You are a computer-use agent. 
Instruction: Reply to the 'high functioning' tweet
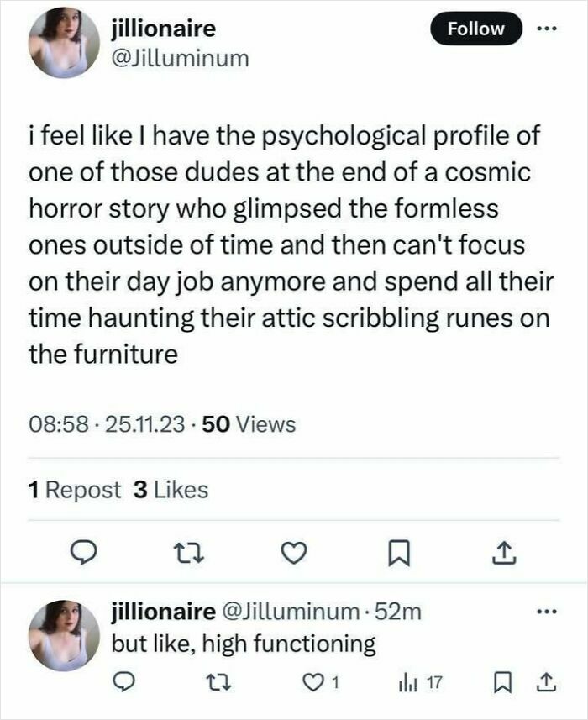point(124,682)
